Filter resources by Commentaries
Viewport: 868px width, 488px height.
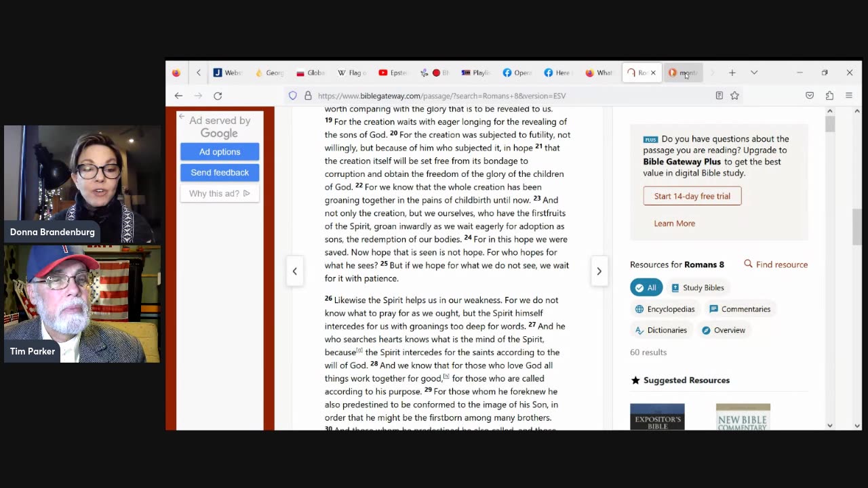[740, 309]
